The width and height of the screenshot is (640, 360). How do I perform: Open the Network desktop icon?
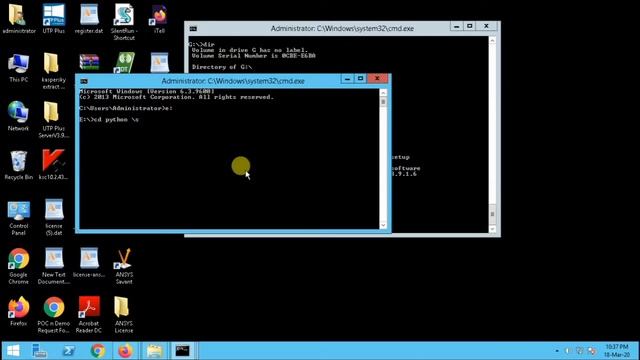pos(18,116)
